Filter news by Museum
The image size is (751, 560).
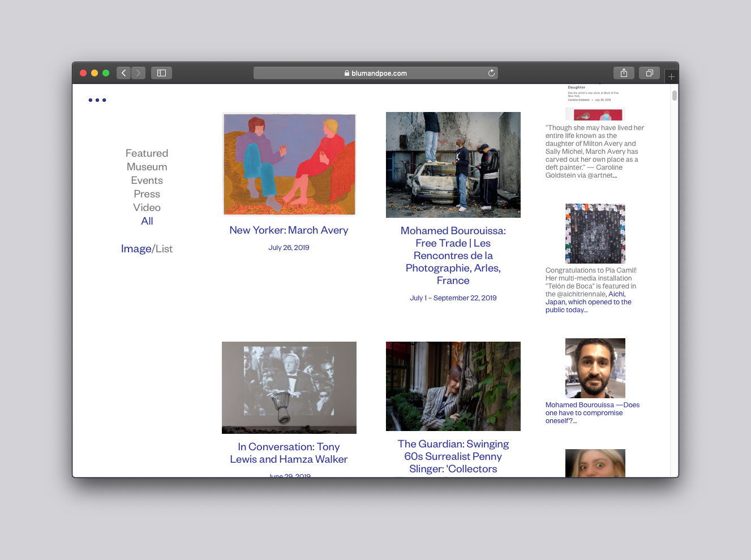[x=147, y=167]
